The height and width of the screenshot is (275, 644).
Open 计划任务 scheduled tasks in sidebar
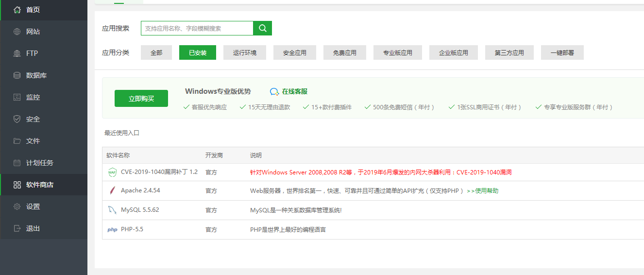39,163
